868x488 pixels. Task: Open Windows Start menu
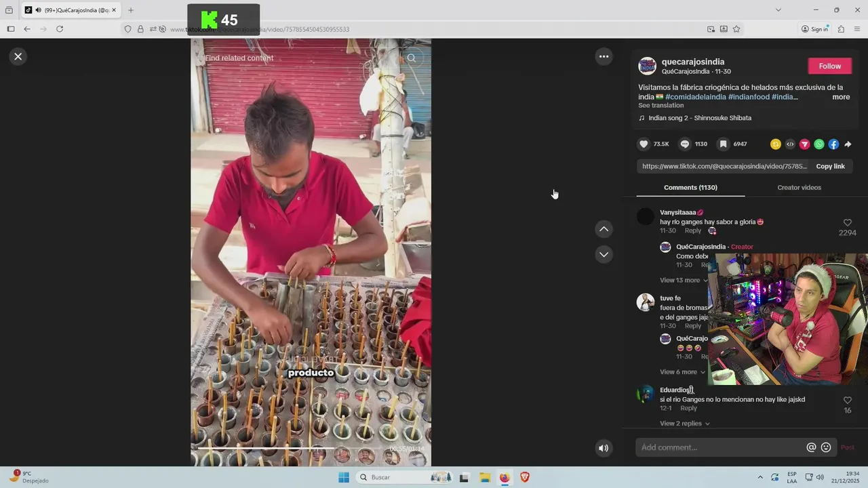coord(344,477)
